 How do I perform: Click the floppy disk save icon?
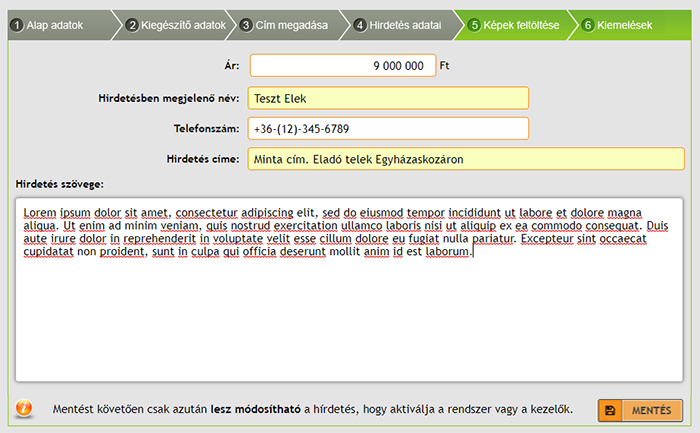pos(610,411)
